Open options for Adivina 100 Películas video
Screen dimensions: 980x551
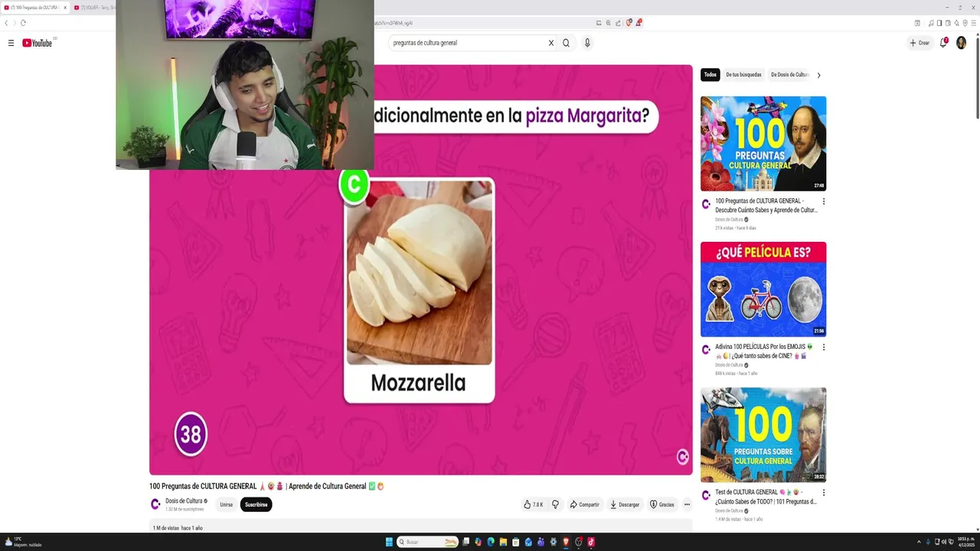[824, 347]
